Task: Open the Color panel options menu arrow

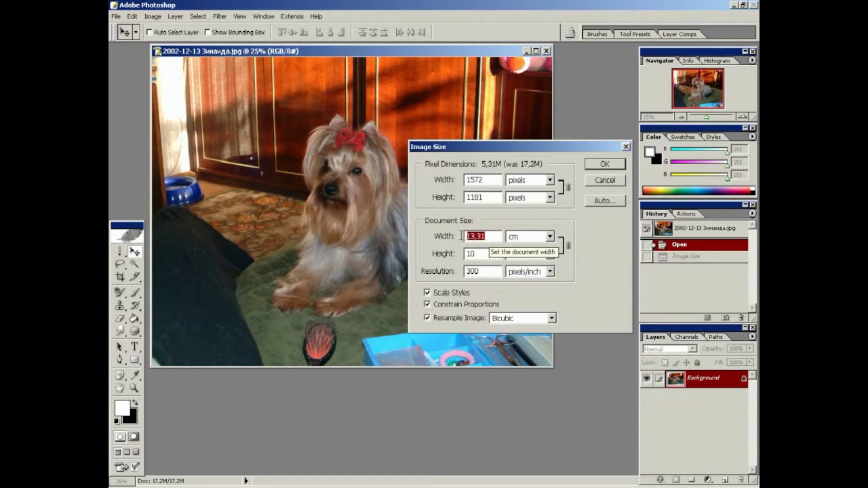Action: tap(752, 137)
